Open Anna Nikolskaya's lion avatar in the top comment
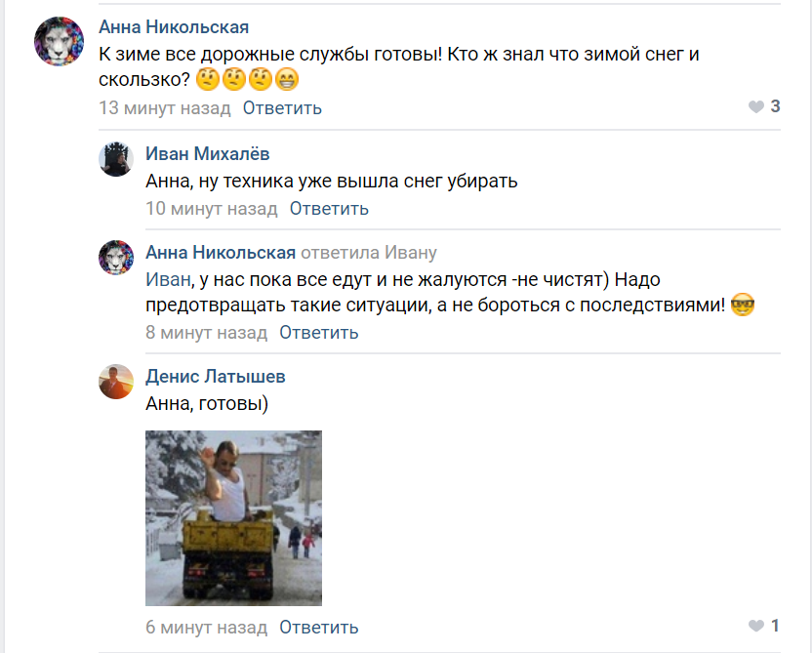This screenshot has height=653, width=812. click(x=59, y=41)
